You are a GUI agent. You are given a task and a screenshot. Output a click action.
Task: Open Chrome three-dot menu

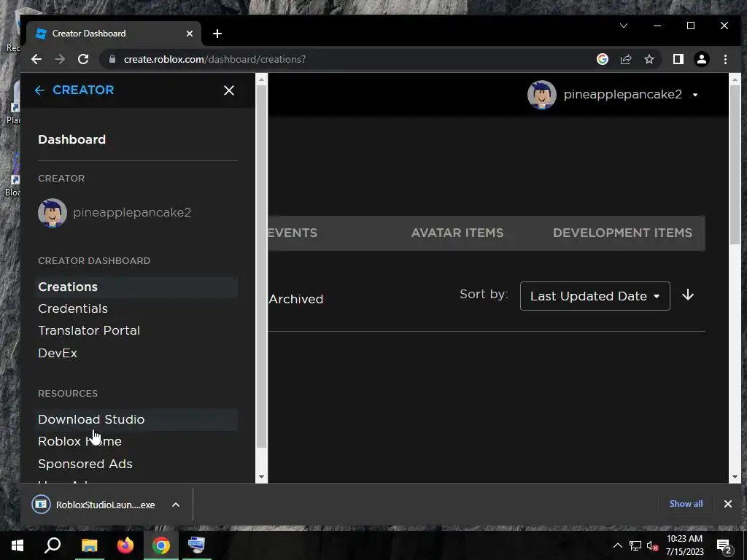[x=725, y=59]
